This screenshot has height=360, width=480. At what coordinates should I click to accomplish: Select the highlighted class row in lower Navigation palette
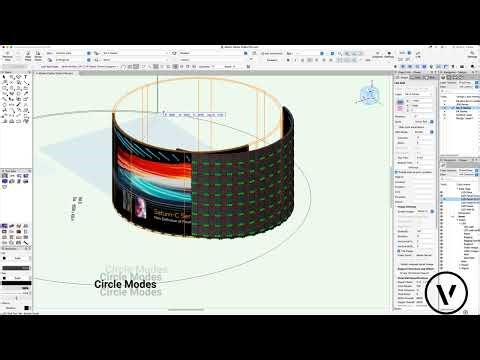460,199
